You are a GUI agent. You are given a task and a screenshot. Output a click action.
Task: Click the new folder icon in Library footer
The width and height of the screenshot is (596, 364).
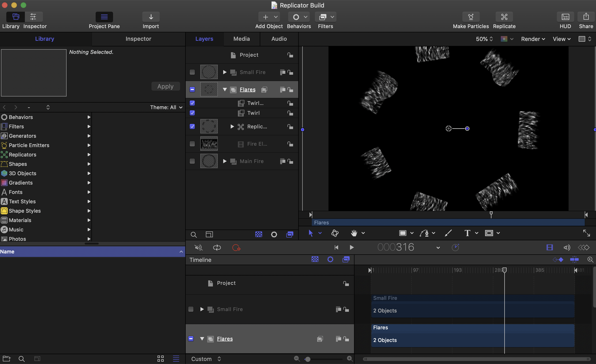tap(7, 359)
